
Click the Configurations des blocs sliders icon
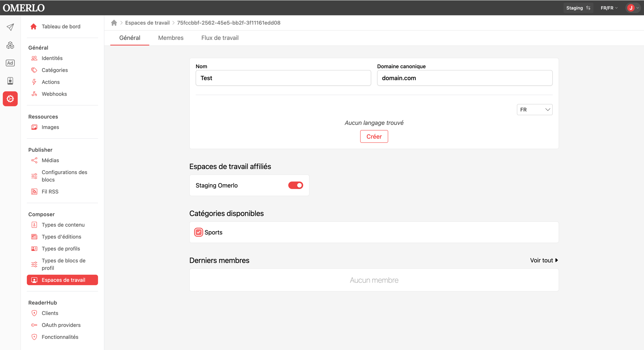tap(34, 176)
